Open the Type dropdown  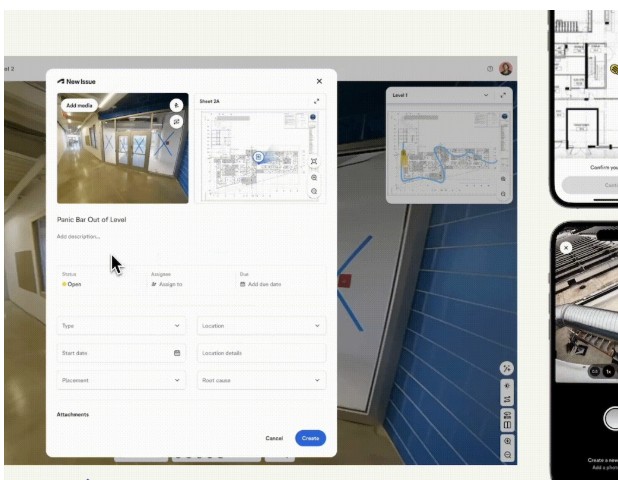[x=121, y=326]
